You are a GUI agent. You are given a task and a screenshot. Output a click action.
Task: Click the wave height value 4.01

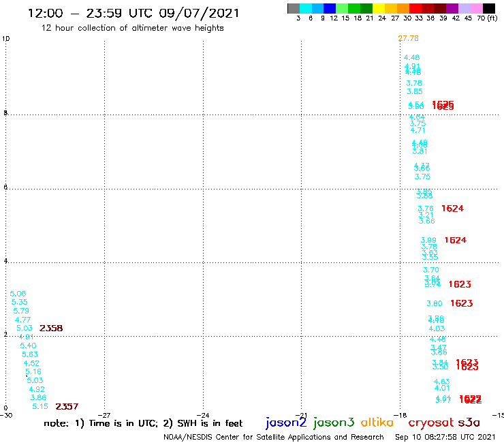coord(442,388)
